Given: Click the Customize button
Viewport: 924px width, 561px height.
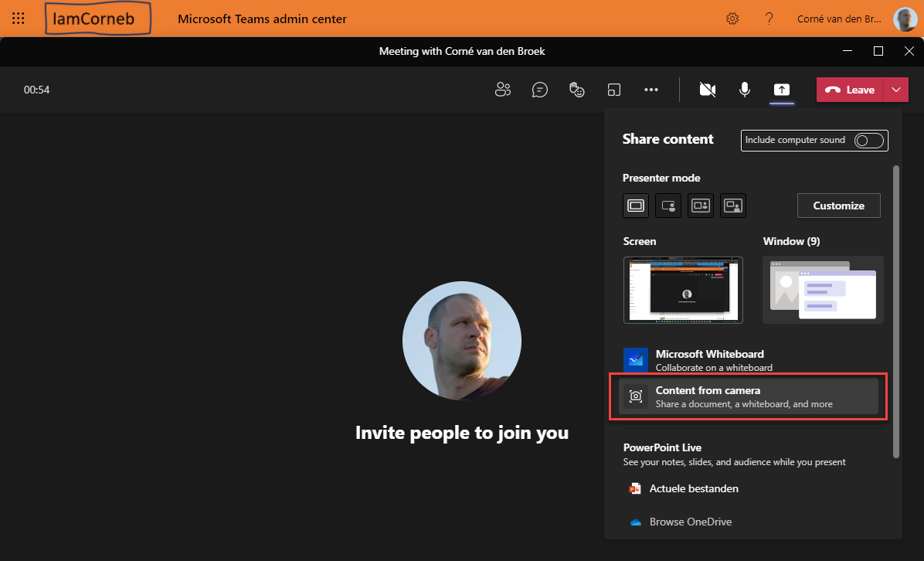Looking at the screenshot, I should pyautogui.click(x=838, y=206).
